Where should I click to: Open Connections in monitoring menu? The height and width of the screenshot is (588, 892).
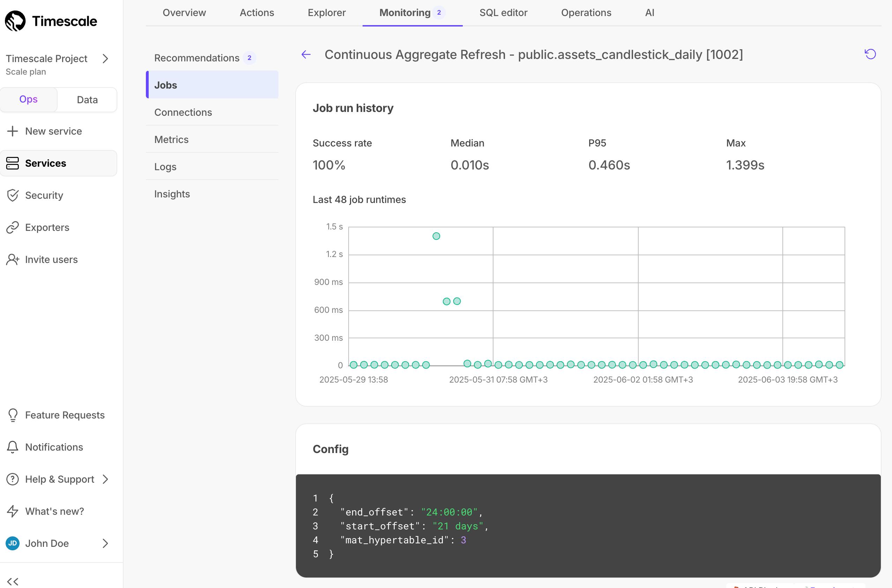[x=212, y=112]
